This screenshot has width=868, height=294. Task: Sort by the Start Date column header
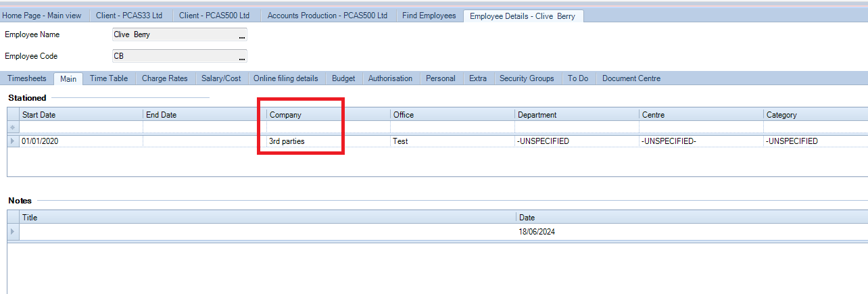click(x=81, y=115)
